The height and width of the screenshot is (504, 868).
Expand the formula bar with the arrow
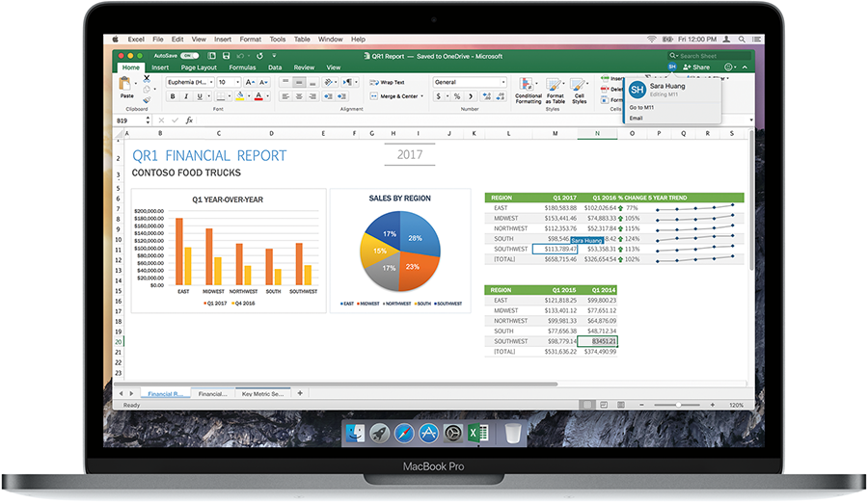[x=751, y=120]
